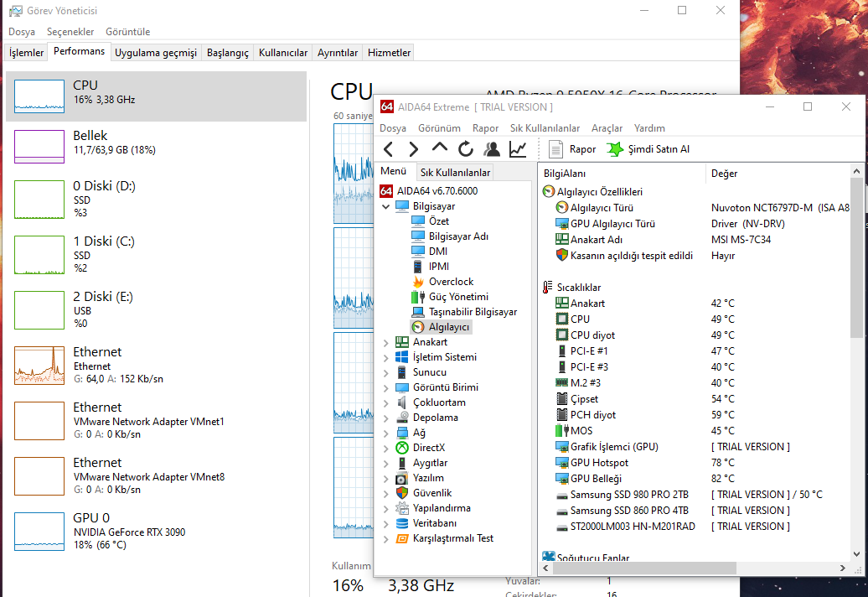Select the VMware Network Adapter VMnet1 Ethernet item
Viewport: 868px width, 597px height.
[x=156, y=421]
